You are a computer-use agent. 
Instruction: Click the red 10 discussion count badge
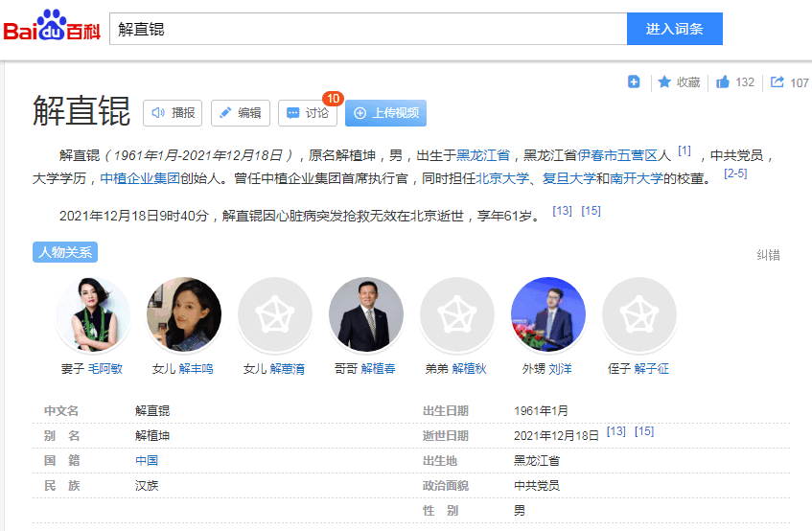pyautogui.click(x=333, y=99)
